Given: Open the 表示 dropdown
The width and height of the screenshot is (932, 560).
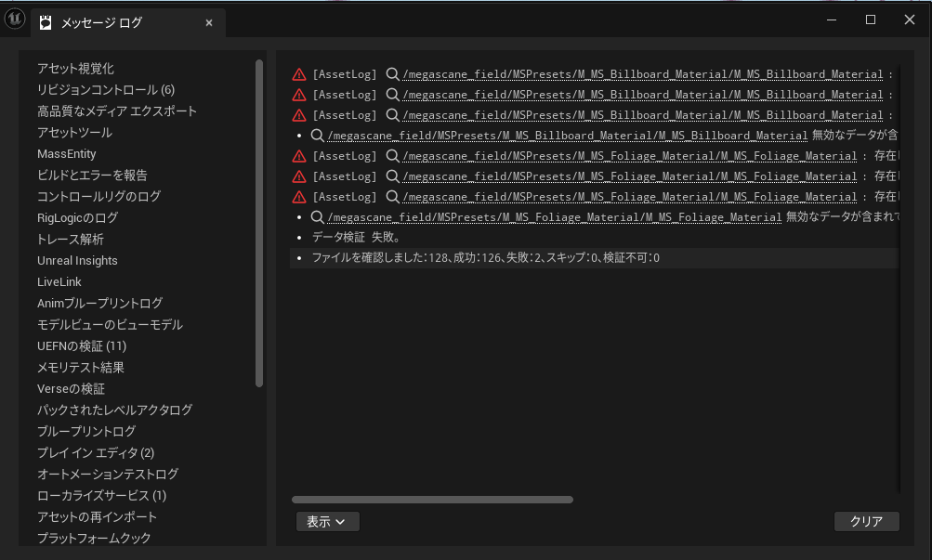Looking at the screenshot, I should (x=327, y=521).
